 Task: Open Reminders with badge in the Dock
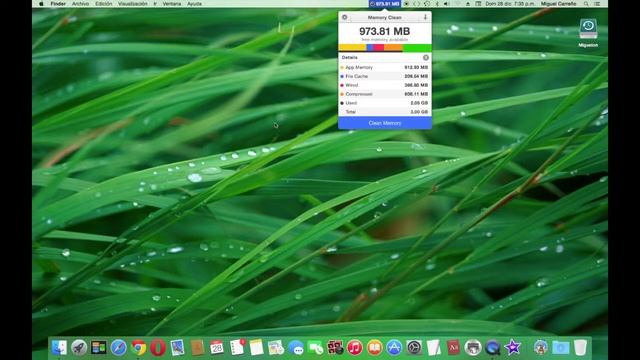click(x=237, y=347)
